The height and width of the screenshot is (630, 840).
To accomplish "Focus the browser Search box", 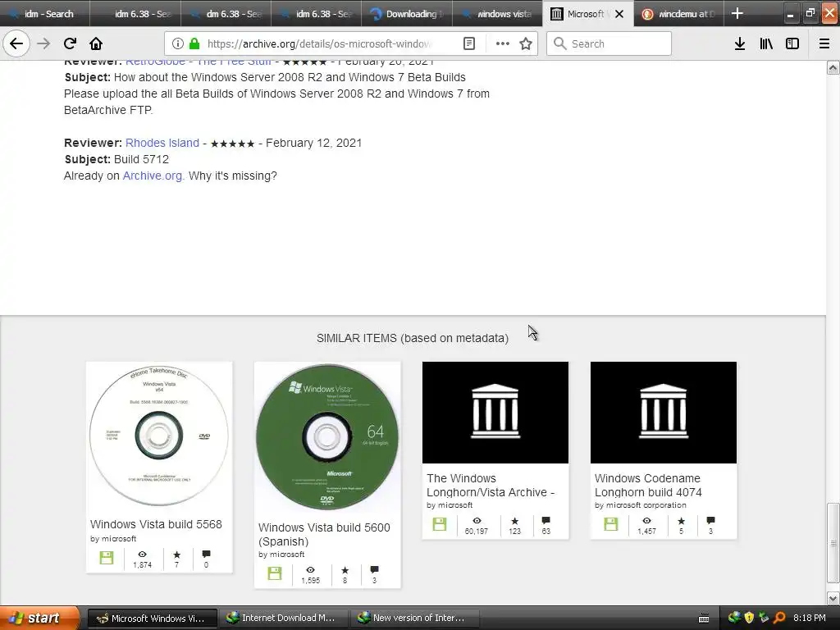I will pyautogui.click(x=609, y=43).
